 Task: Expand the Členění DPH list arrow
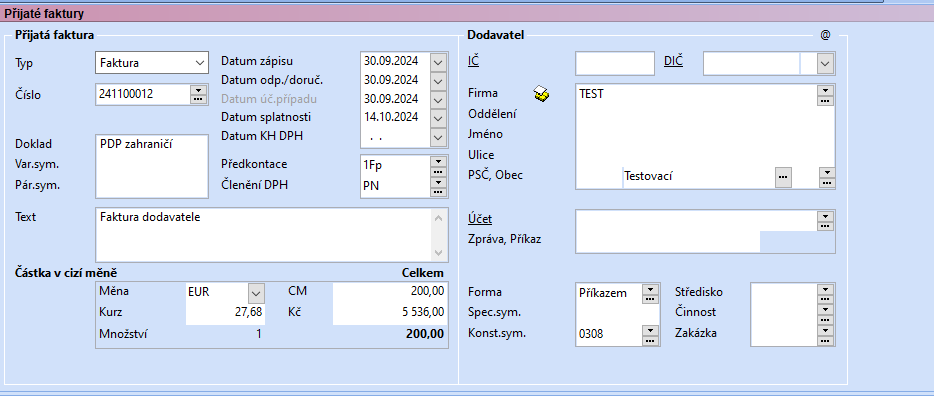coord(438,182)
